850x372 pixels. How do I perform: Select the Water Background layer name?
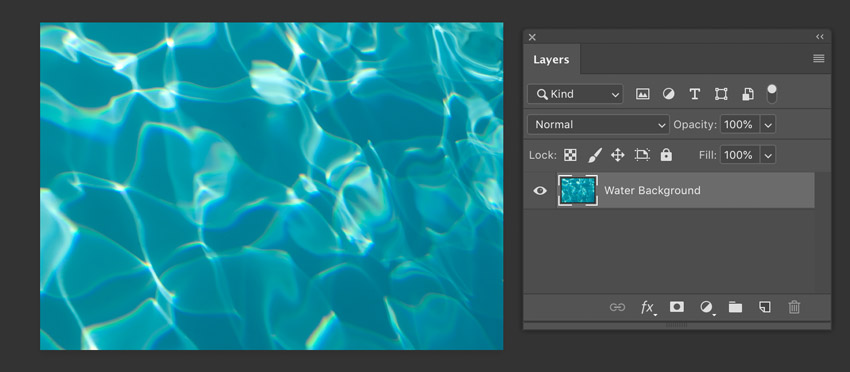652,190
